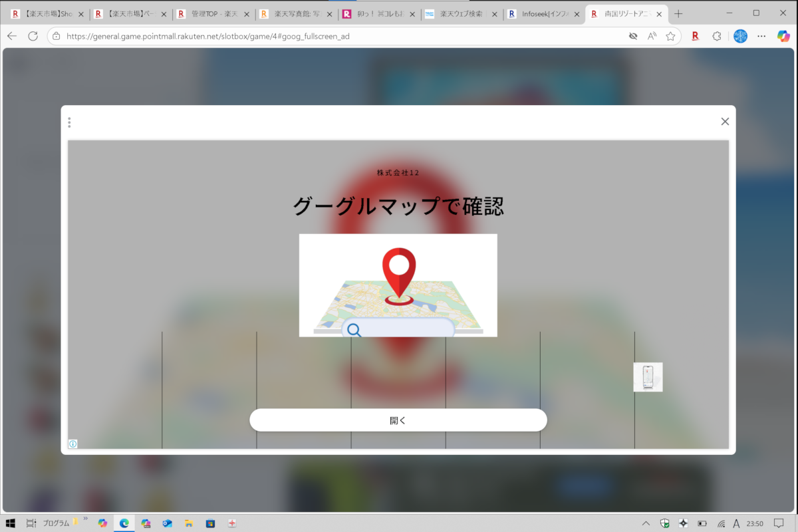Open the ad's three-dot options menu
Image resolution: width=798 pixels, height=532 pixels.
click(x=69, y=122)
